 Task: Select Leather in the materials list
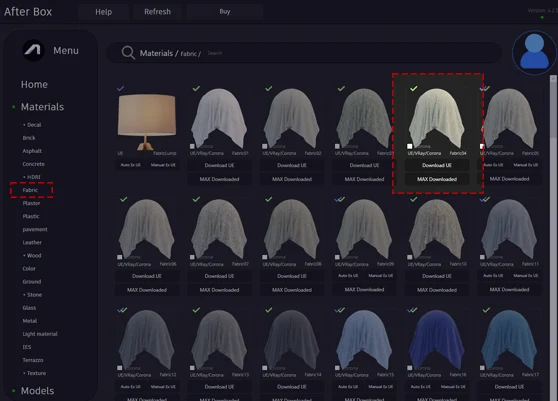[x=32, y=242]
